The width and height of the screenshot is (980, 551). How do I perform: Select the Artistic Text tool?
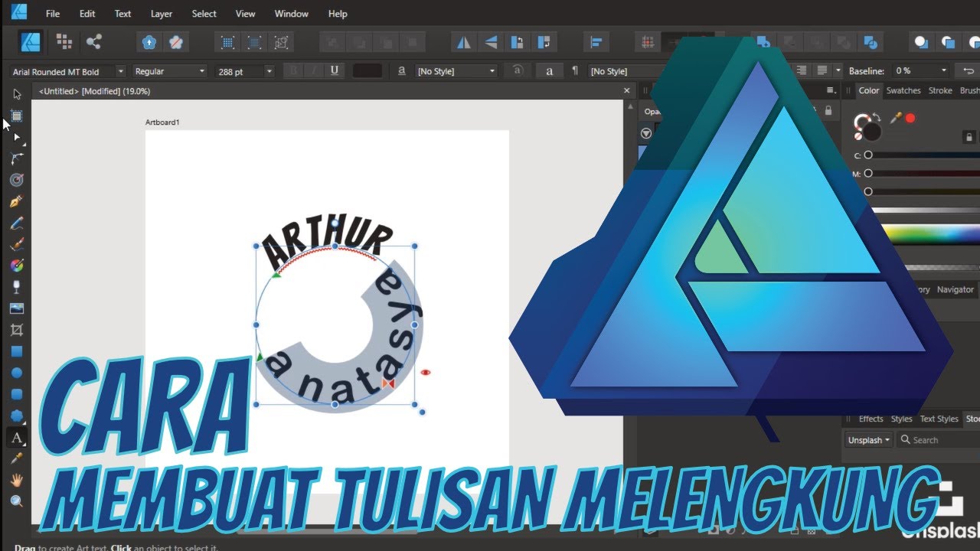pyautogui.click(x=17, y=437)
